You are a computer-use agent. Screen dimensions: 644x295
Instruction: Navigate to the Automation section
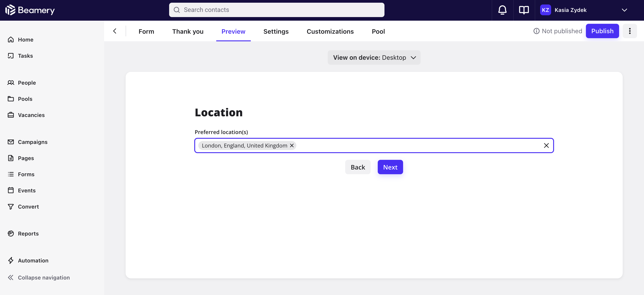pyautogui.click(x=33, y=260)
